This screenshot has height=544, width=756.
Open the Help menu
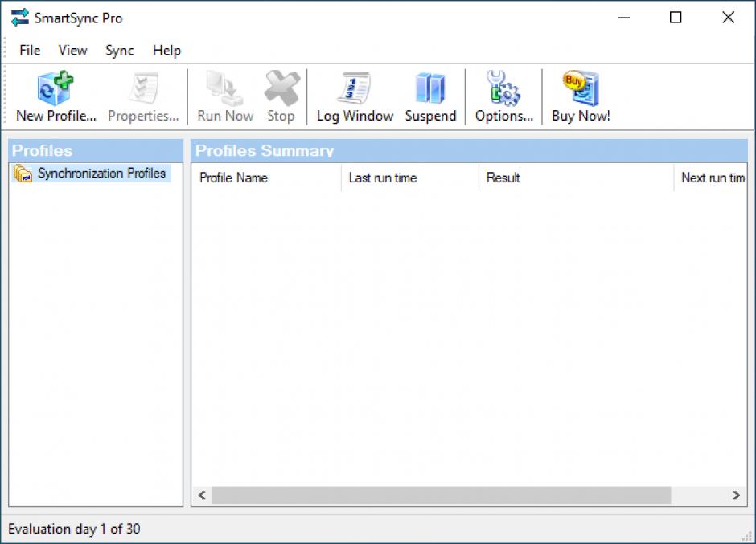166,50
